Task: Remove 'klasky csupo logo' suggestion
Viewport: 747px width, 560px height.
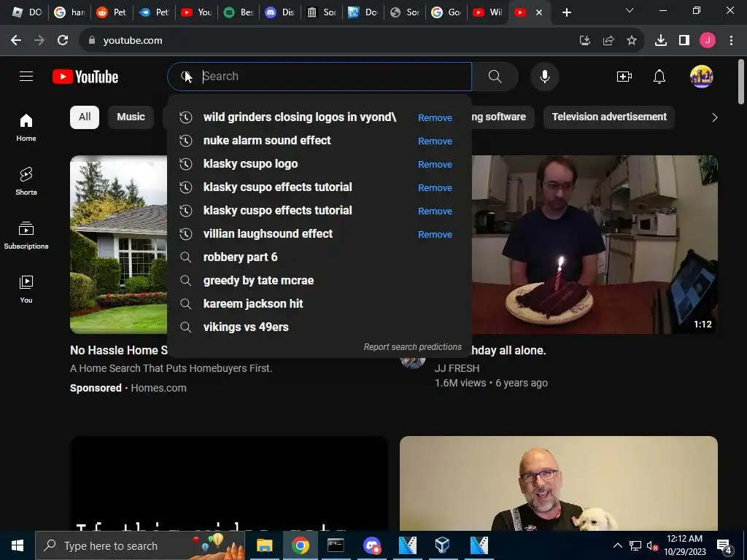Action: coord(435,164)
